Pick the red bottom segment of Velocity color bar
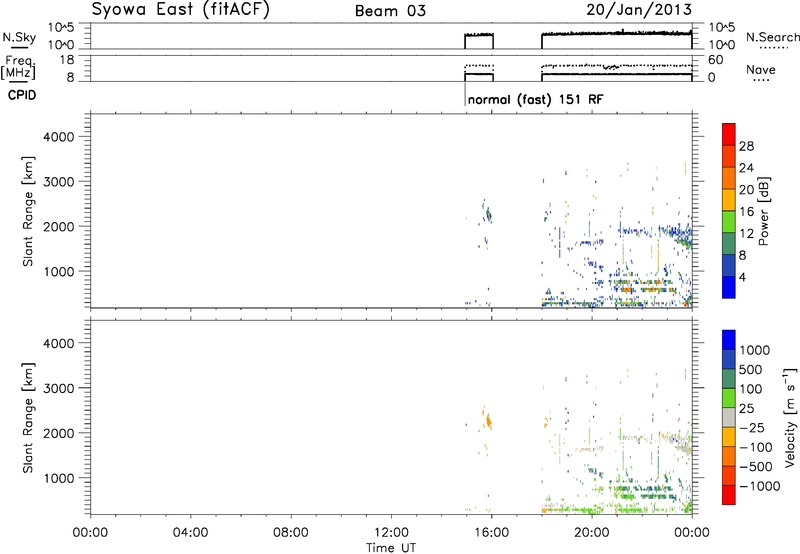 pos(729,495)
